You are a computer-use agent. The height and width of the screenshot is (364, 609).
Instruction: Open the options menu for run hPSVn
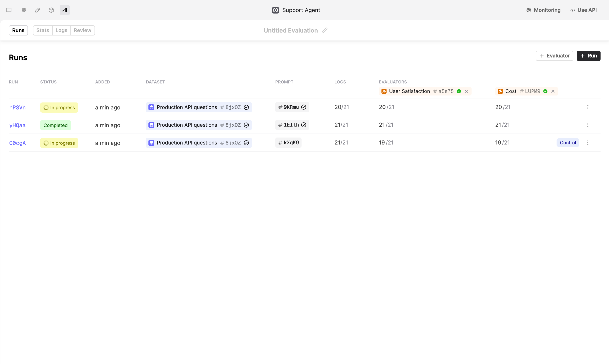point(588,107)
